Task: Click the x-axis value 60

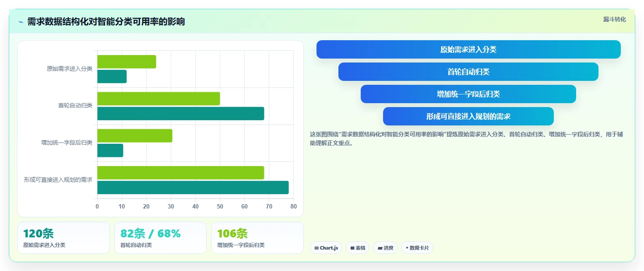Action: (x=244, y=206)
